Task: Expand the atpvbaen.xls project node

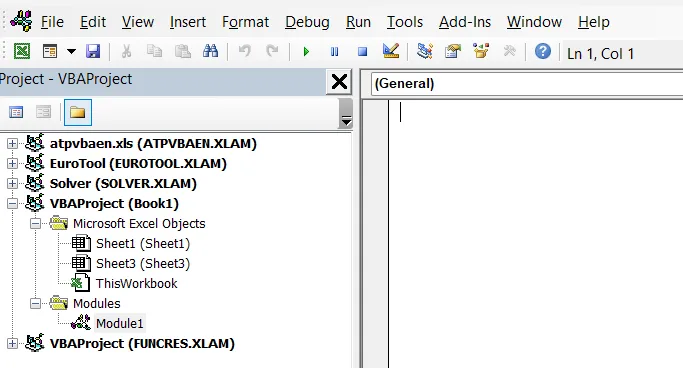Action: (x=12, y=143)
